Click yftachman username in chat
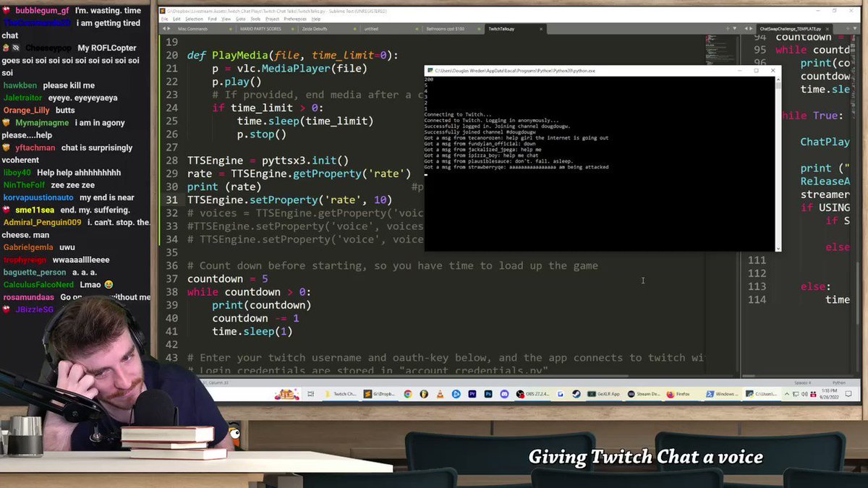The image size is (868, 488). [x=35, y=147]
